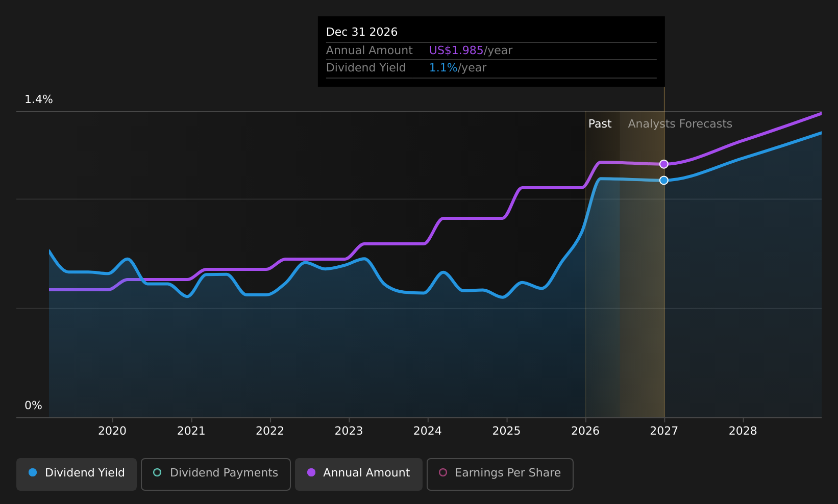The width and height of the screenshot is (838, 504).
Task: Enable the Earnings Per Share series
Action: click(x=500, y=474)
